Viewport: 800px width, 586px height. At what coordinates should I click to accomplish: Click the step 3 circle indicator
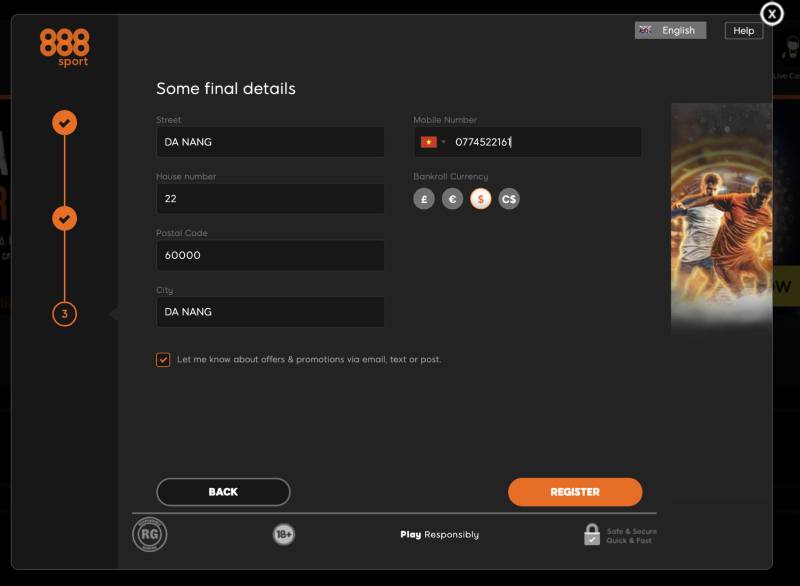(x=64, y=314)
